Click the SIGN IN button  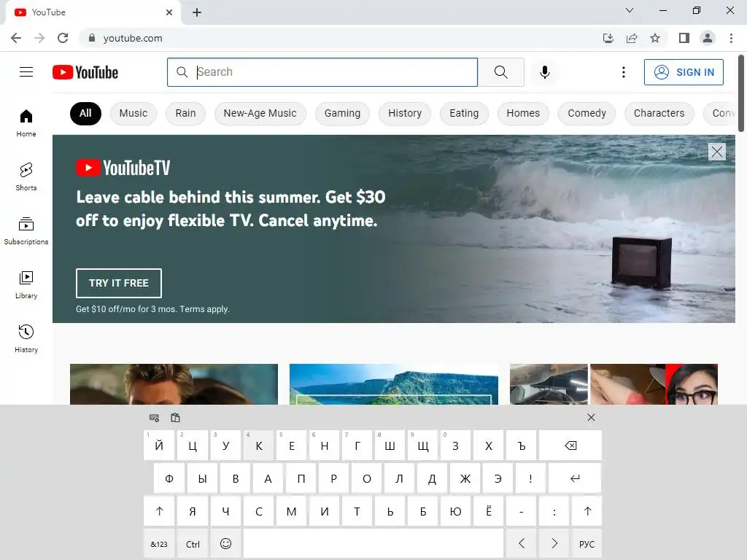(x=684, y=72)
